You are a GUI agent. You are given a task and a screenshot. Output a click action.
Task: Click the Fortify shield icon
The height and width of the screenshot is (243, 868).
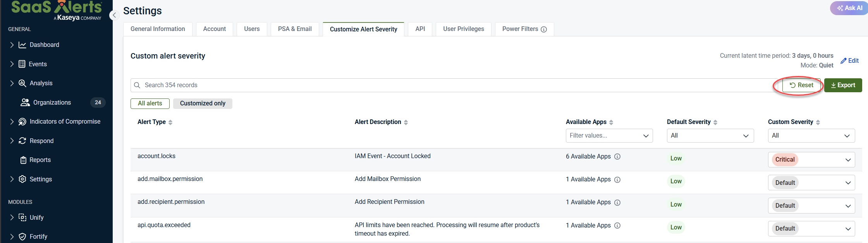pos(22,237)
